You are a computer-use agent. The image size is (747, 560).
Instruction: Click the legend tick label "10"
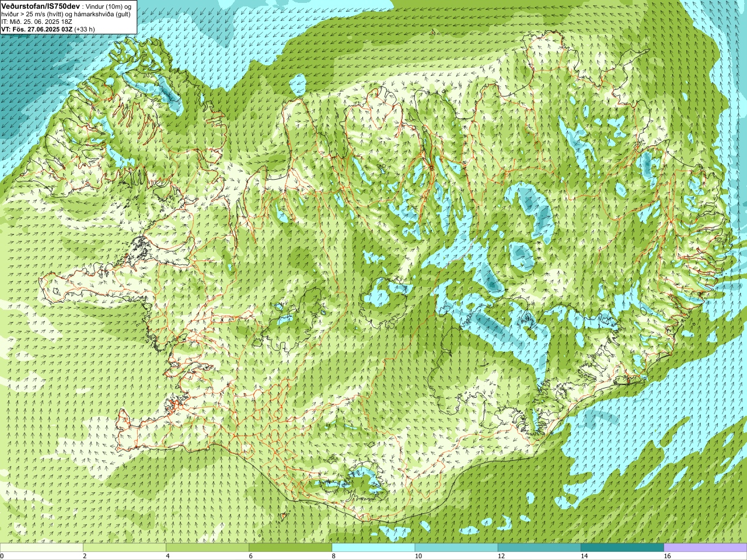click(418, 556)
